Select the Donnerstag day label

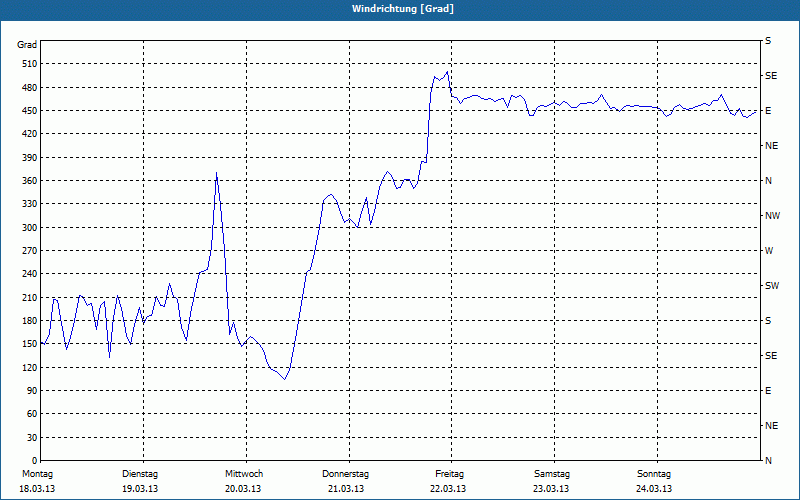point(345,474)
